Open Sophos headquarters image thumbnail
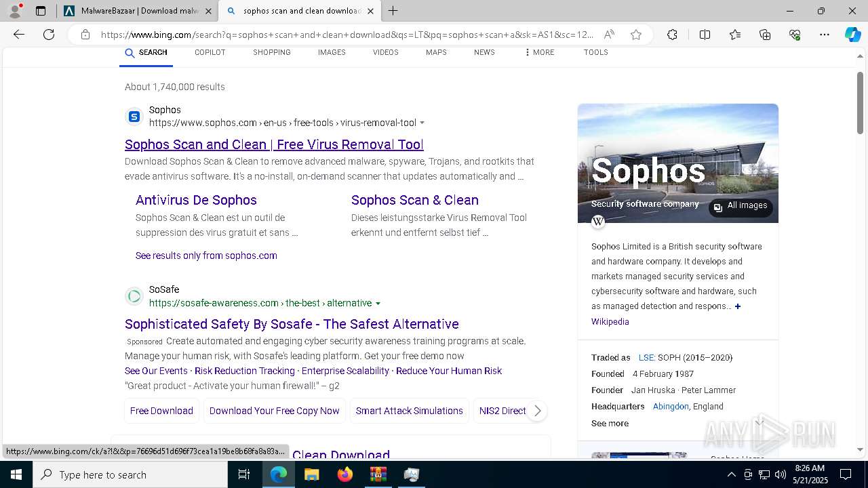The image size is (868, 488). tap(678, 163)
